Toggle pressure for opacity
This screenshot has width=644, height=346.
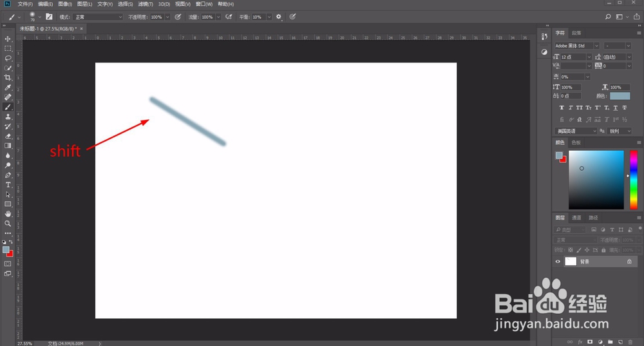178,17
